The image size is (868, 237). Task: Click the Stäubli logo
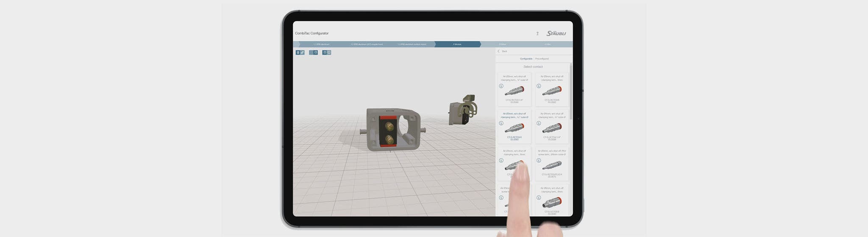point(556,33)
